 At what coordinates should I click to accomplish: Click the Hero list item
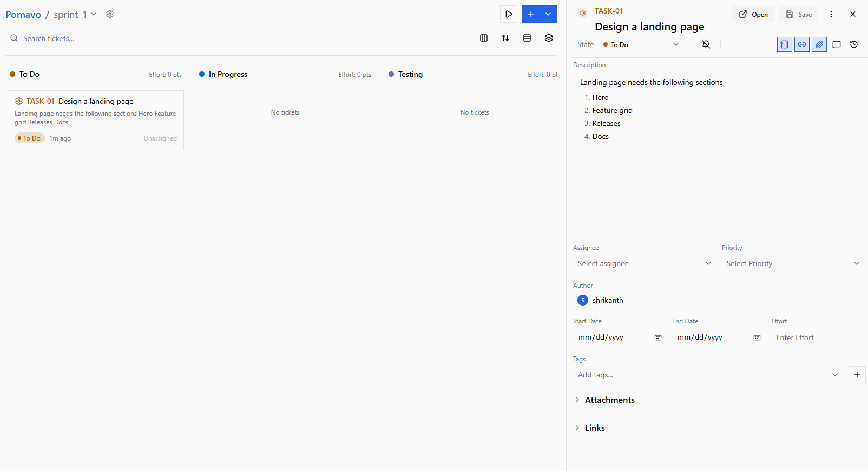pyautogui.click(x=600, y=97)
